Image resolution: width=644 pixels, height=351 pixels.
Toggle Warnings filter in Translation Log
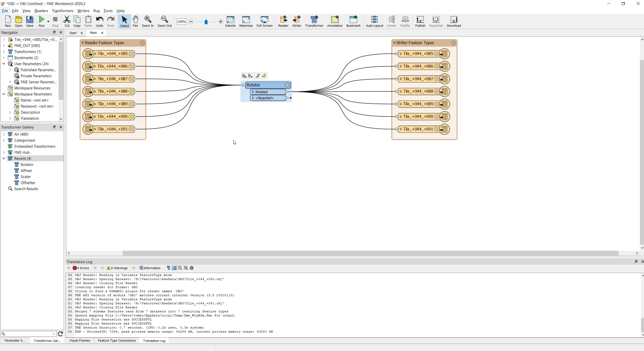pyautogui.click(x=117, y=268)
